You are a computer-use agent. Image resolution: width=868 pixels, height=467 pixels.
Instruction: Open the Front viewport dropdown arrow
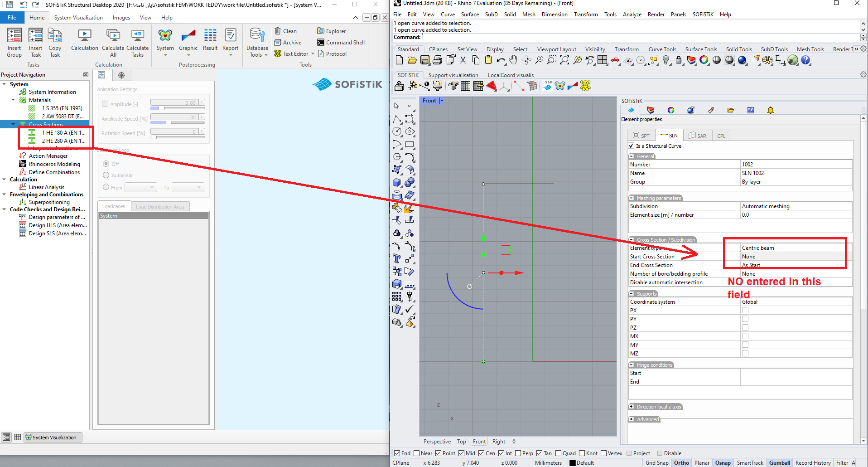pyautogui.click(x=442, y=101)
